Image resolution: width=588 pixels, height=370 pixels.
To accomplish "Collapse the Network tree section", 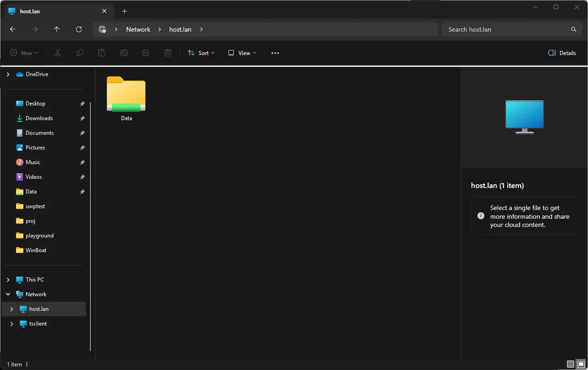I will [7, 294].
